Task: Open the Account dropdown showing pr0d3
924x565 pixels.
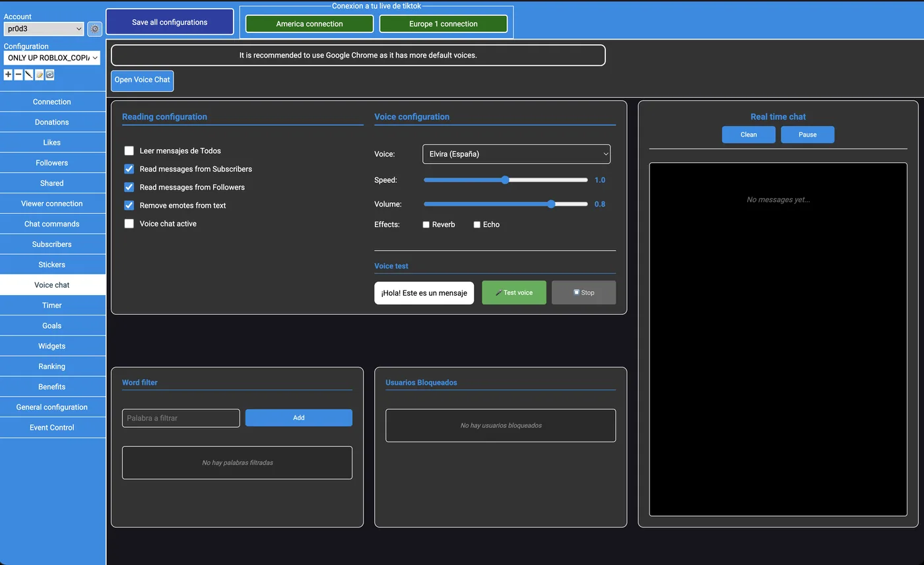Action: 44,29
